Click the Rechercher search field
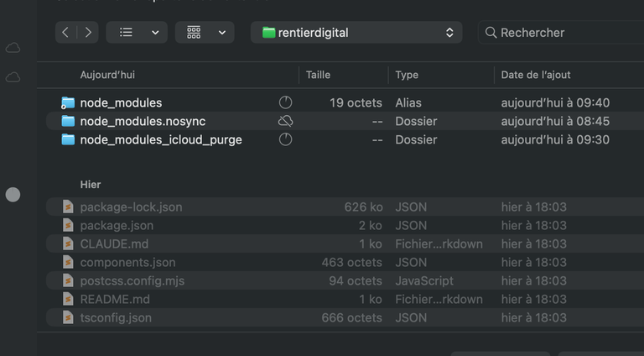 (x=561, y=33)
